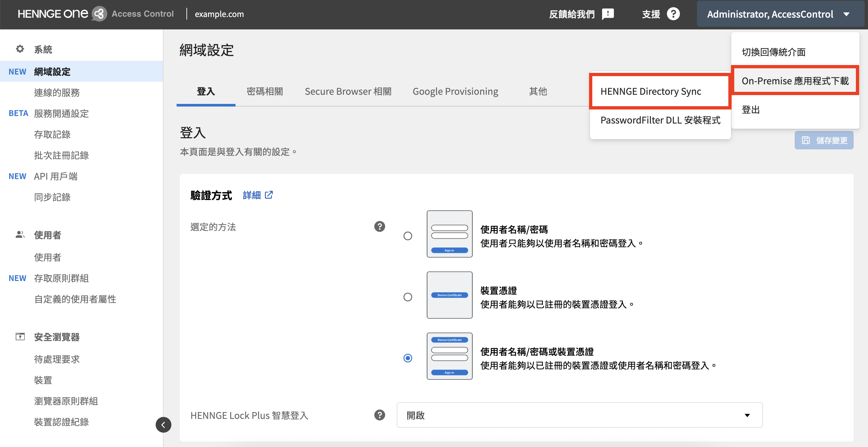Click the 使用者名稱/密碼 sign-in thumbnail

click(449, 234)
